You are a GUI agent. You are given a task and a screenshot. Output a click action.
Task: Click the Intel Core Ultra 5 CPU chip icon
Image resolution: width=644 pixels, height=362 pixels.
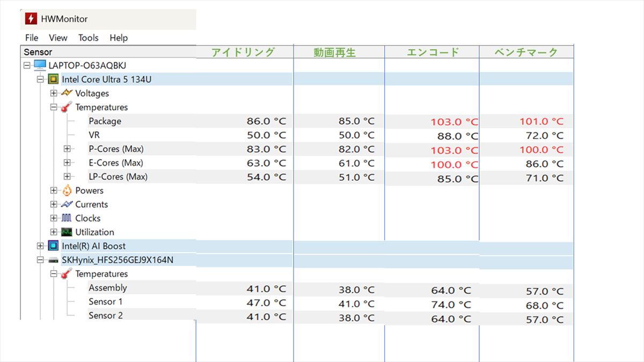(x=54, y=79)
